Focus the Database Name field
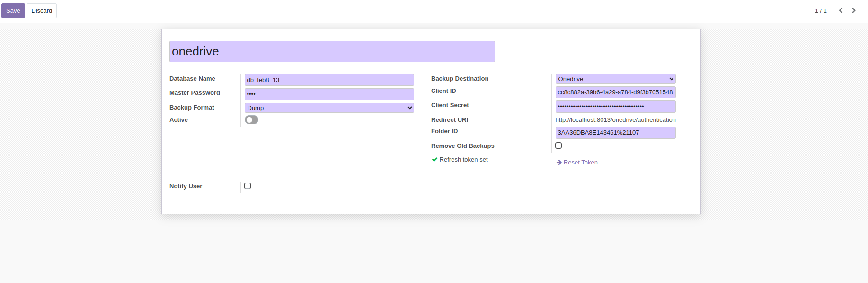The image size is (868, 283). (329, 80)
